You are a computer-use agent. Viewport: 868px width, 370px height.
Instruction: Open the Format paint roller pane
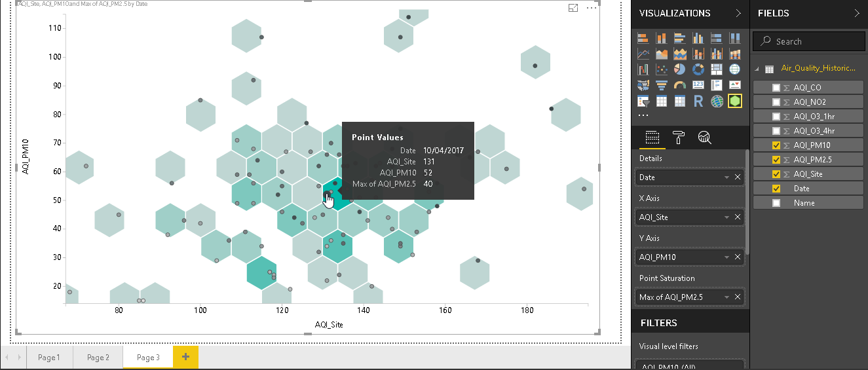point(679,137)
